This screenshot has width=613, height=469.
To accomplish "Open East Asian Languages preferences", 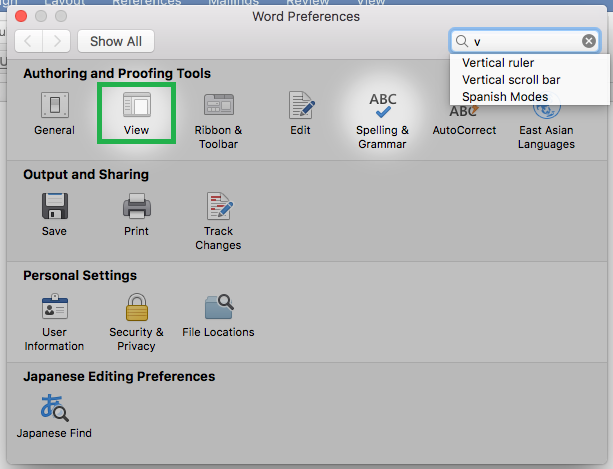I will tap(546, 129).
